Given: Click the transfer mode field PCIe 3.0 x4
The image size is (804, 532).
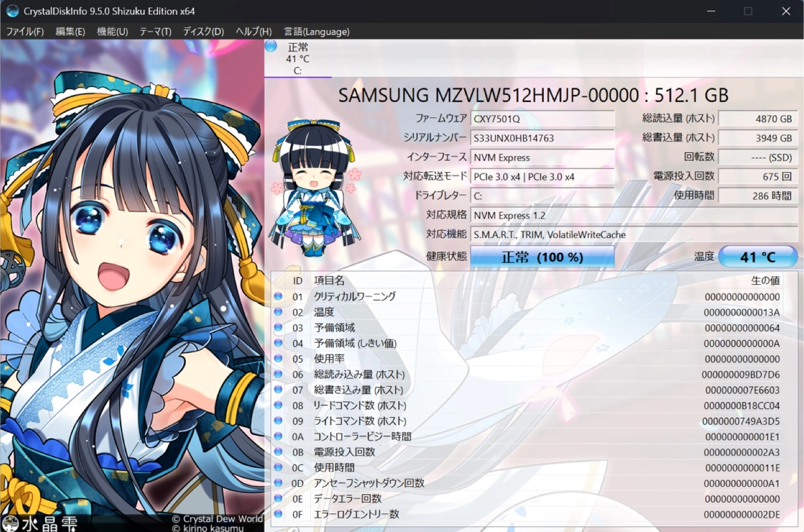Looking at the screenshot, I should click(x=543, y=176).
